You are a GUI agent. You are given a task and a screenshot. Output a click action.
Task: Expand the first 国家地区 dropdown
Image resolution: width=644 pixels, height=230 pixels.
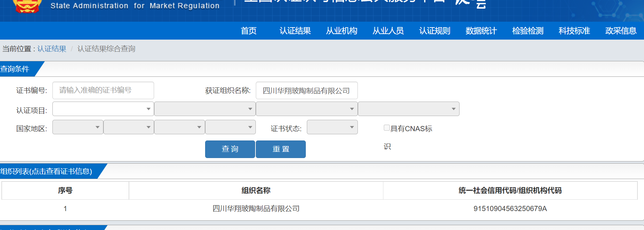(x=78, y=127)
